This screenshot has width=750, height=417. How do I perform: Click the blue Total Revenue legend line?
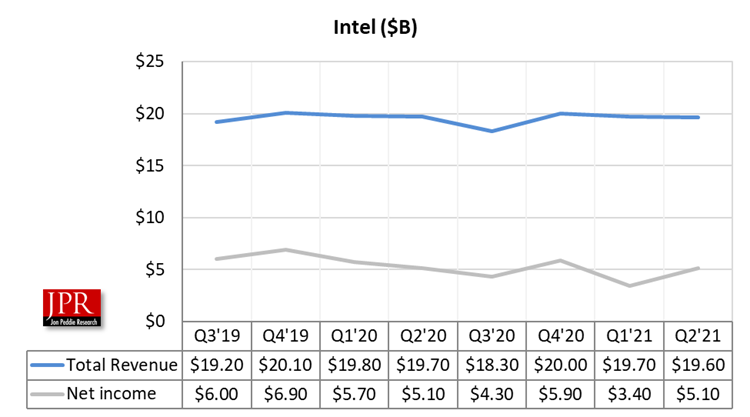click(x=47, y=365)
